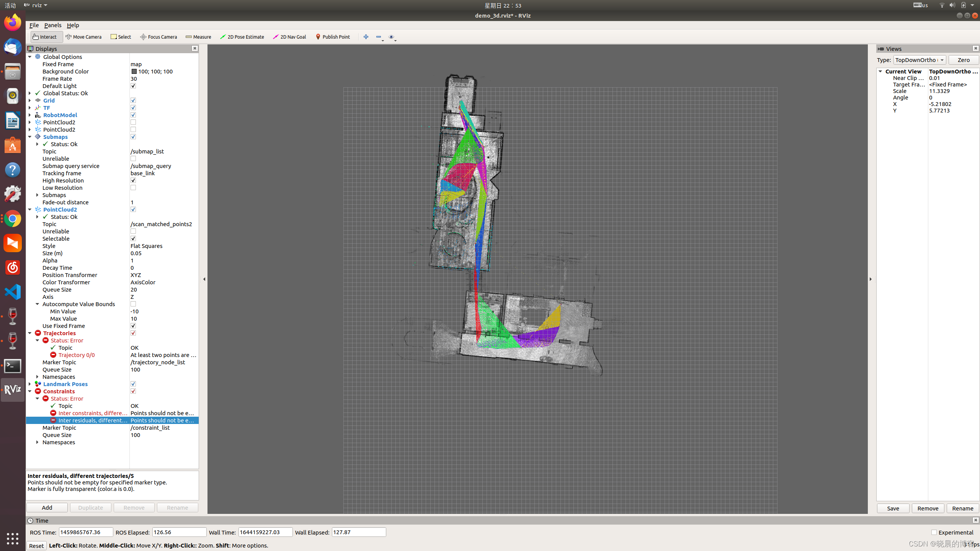
Task: Click the Background Color swatch
Action: pos(134,72)
